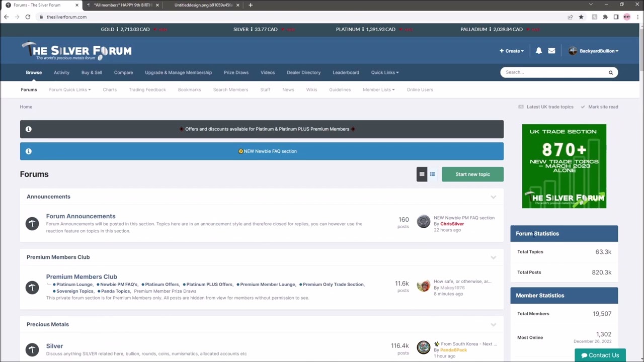
Task: Click the greyed extension icon beside the puzzle icon
Action: [594, 17]
